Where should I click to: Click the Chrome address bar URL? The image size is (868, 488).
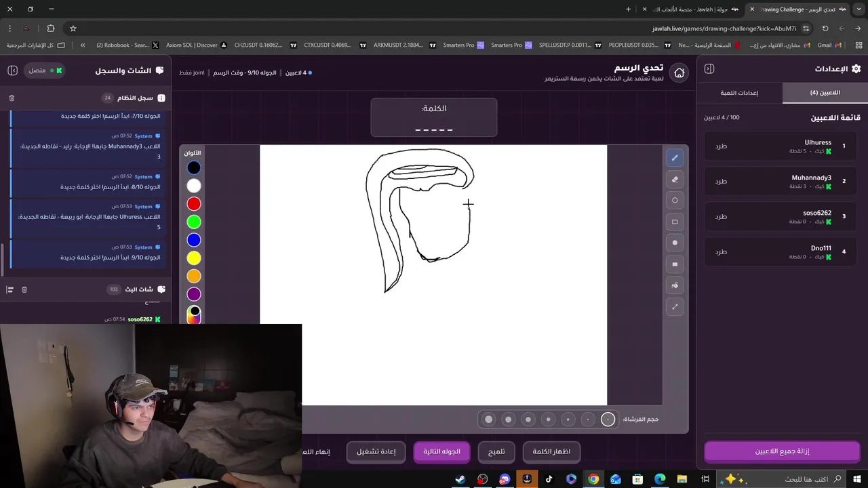click(x=724, y=28)
